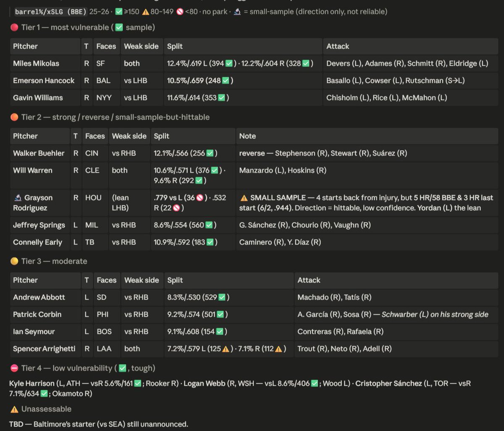The image size is (504, 431).
Task: Click the legend microscope icon before small-sample
Action: pos(237,12)
